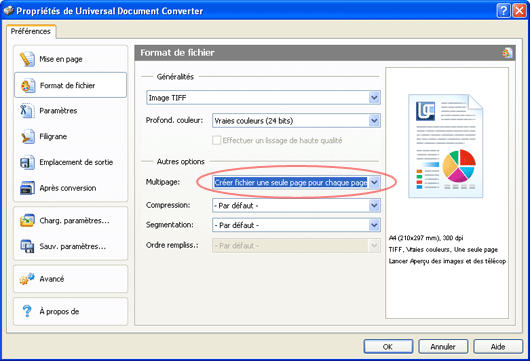Click the Avancé gears icon
This screenshot has height=361, width=530.
(x=27, y=279)
